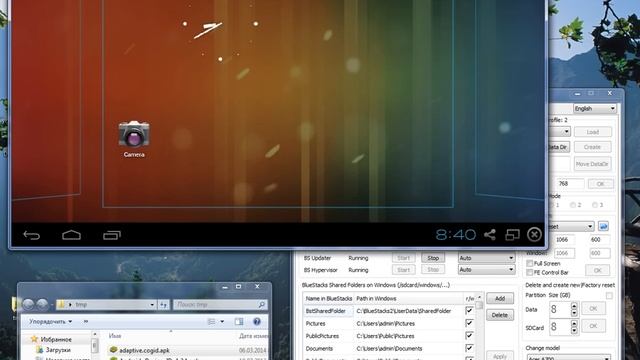Screen dimensions: 640x360
Task: Open Explorer help question mark icon
Action: tap(257, 322)
